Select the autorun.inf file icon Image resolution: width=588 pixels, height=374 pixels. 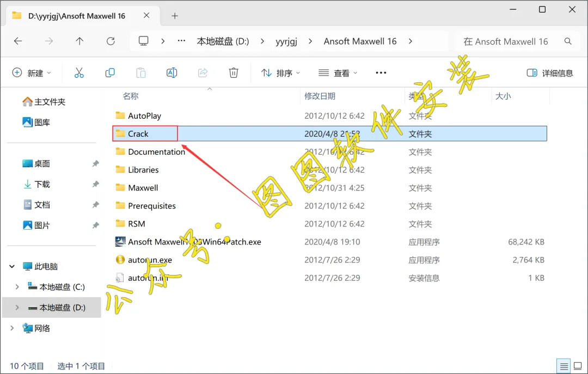[x=120, y=278]
